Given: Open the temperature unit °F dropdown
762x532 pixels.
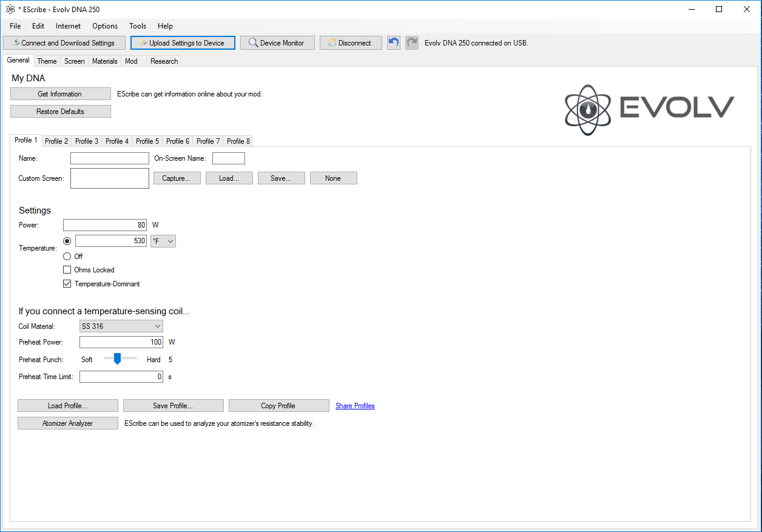Looking at the screenshot, I should [x=163, y=241].
